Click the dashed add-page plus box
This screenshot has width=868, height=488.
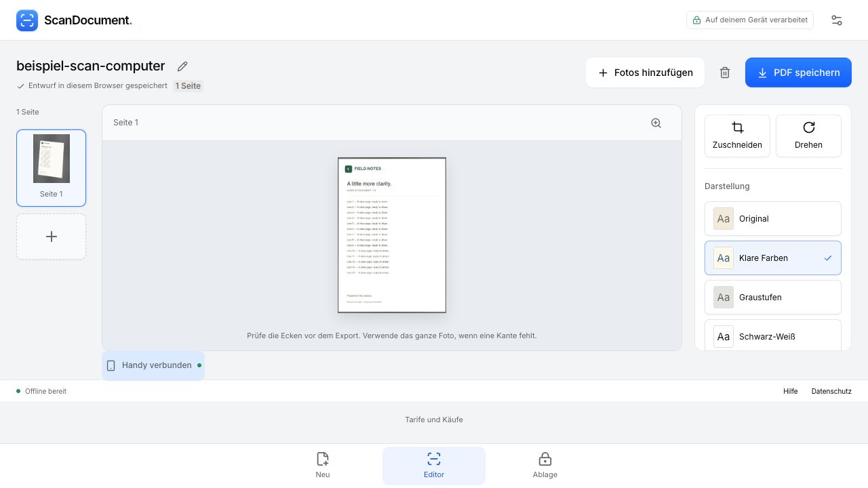(51, 237)
